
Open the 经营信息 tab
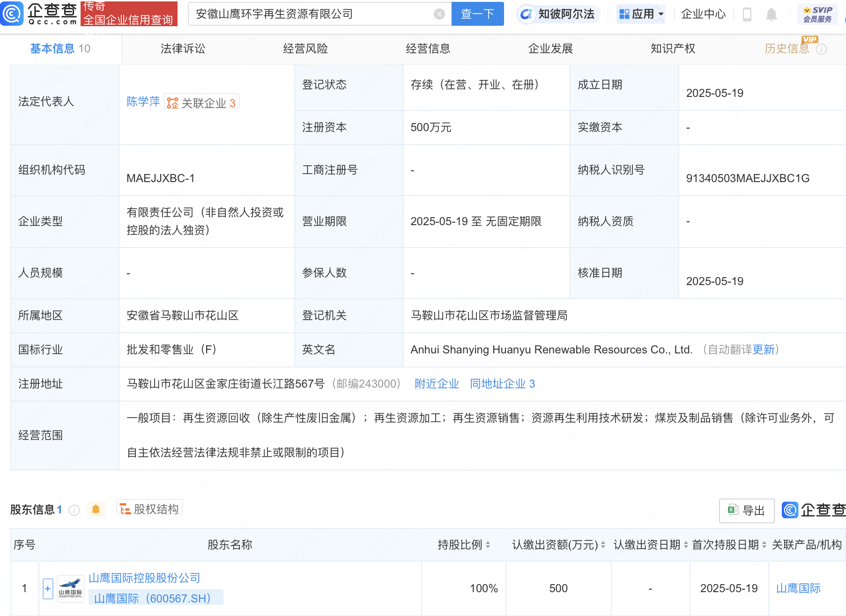[x=428, y=49]
